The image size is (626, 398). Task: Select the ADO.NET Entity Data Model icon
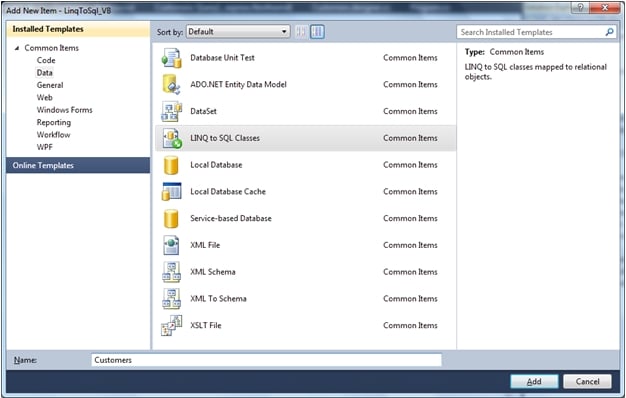172,85
